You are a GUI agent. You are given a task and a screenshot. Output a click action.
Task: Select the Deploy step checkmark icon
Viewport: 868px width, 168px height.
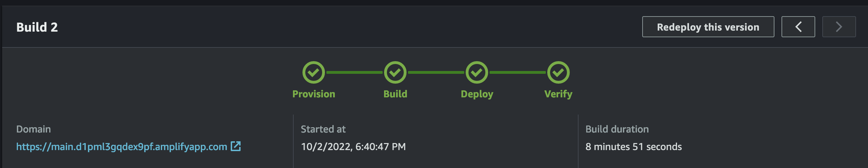[x=477, y=72]
